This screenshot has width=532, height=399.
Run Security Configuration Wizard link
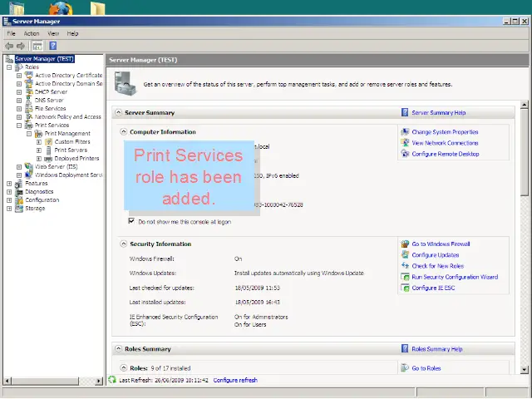[x=455, y=277]
